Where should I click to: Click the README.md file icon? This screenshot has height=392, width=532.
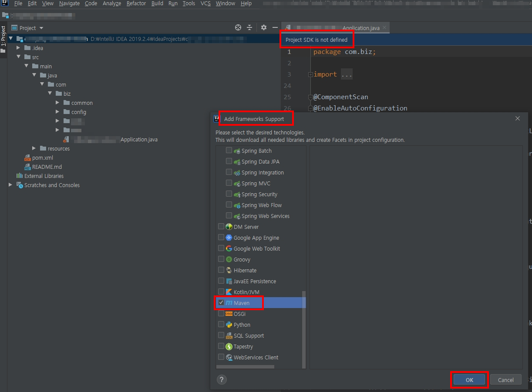pyautogui.click(x=28, y=167)
